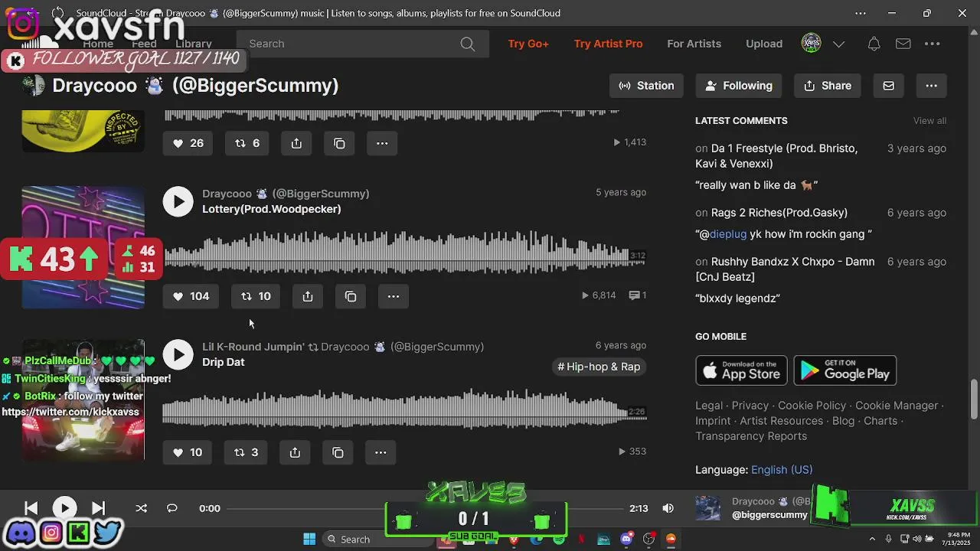Open the messages envelope in header
The image size is (980, 551).
pos(903,44)
